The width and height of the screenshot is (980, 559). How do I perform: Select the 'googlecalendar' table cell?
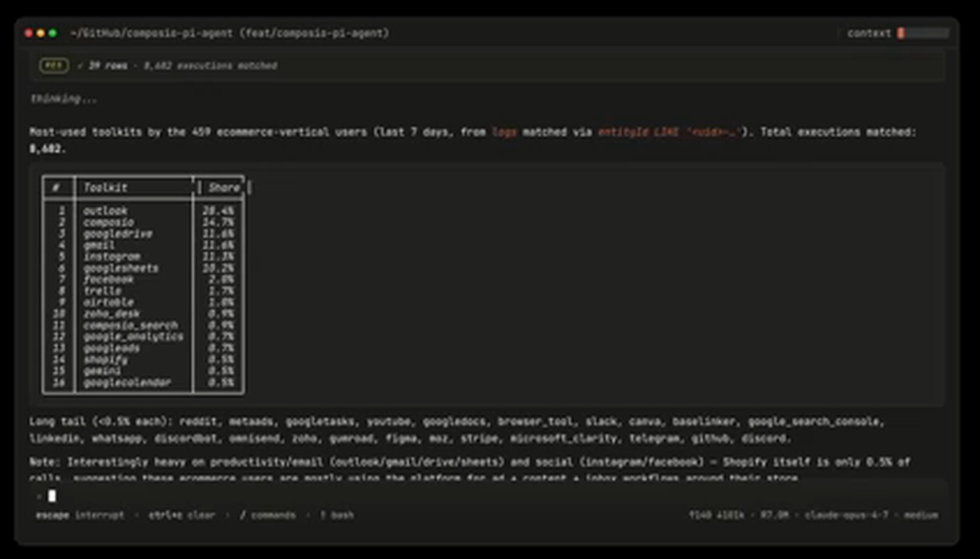click(x=127, y=382)
